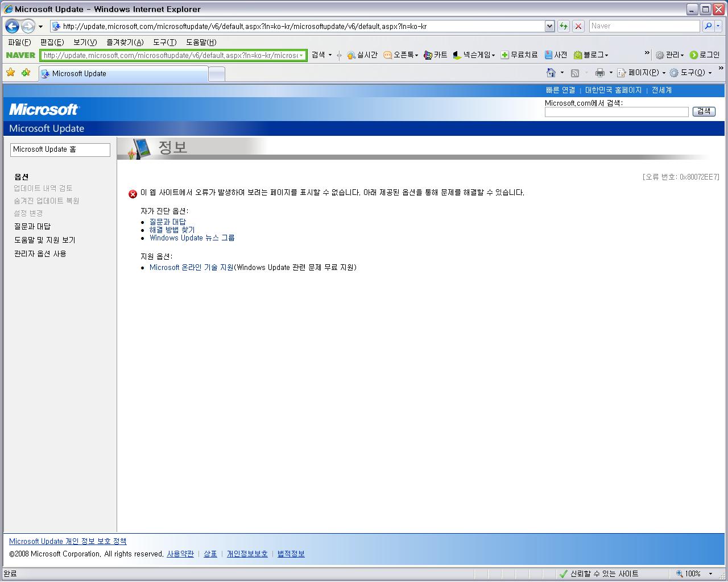Open 질문과 대답 in left sidebar
This screenshot has width=728, height=582.
[x=32, y=226]
